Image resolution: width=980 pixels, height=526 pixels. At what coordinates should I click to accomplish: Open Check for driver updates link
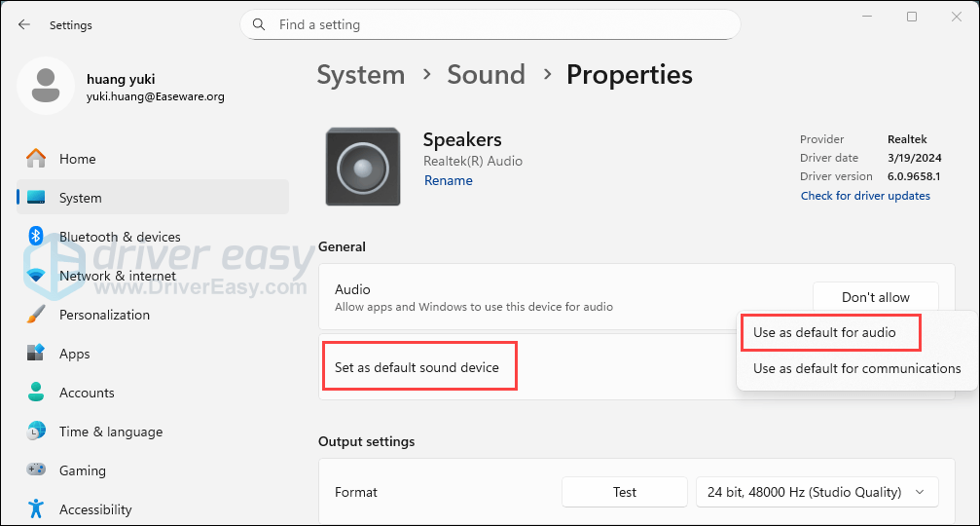(865, 196)
